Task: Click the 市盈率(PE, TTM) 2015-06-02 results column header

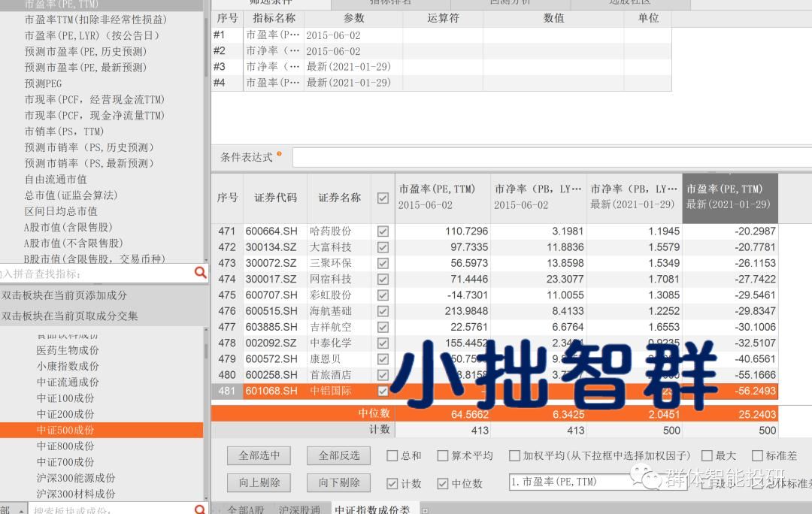Action: pos(442,197)
